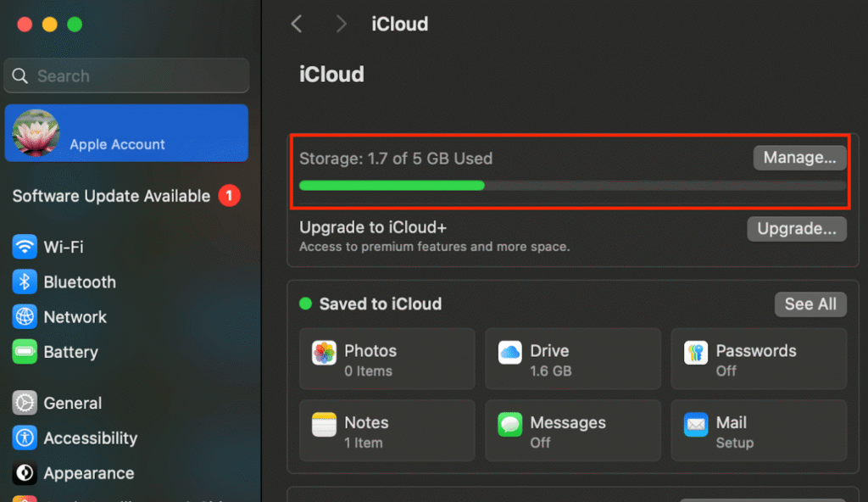Select Appearance label in sidebar
Screen dimensions: 868x502
tap(88, 473)
